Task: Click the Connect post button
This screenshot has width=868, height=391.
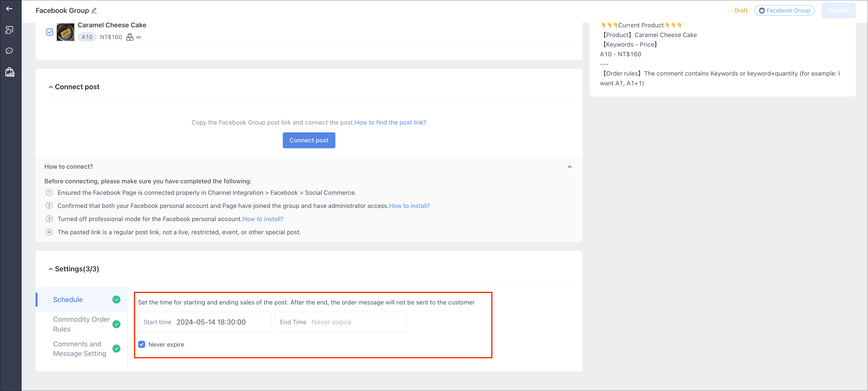Action: [309, 140]
